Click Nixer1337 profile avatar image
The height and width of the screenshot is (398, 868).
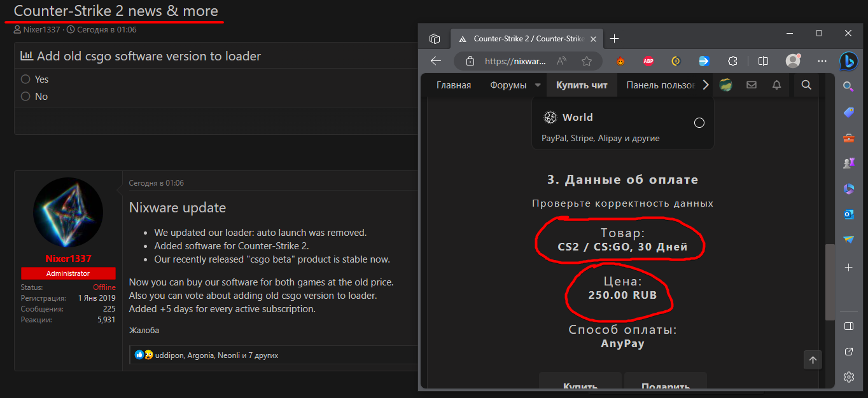(x=68, y=213)
